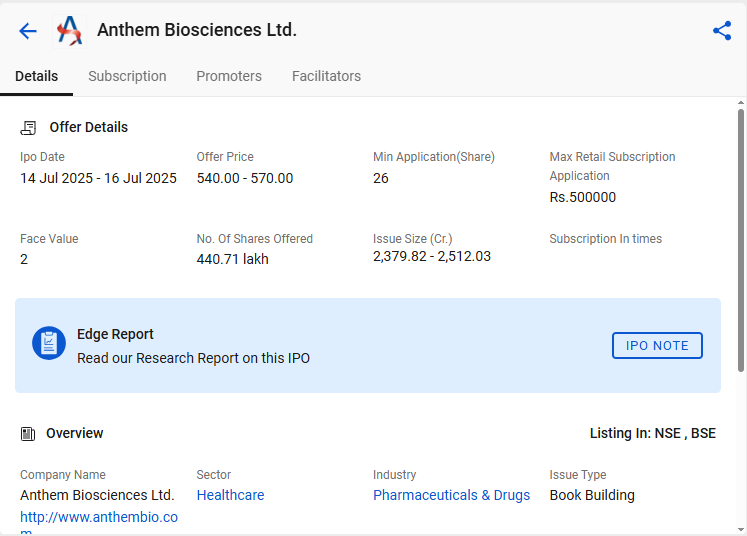This screenshot has height=536, width=747.
Task: Select the offer price '540.00 - 570.00'
Action: [x=245, y=178]
